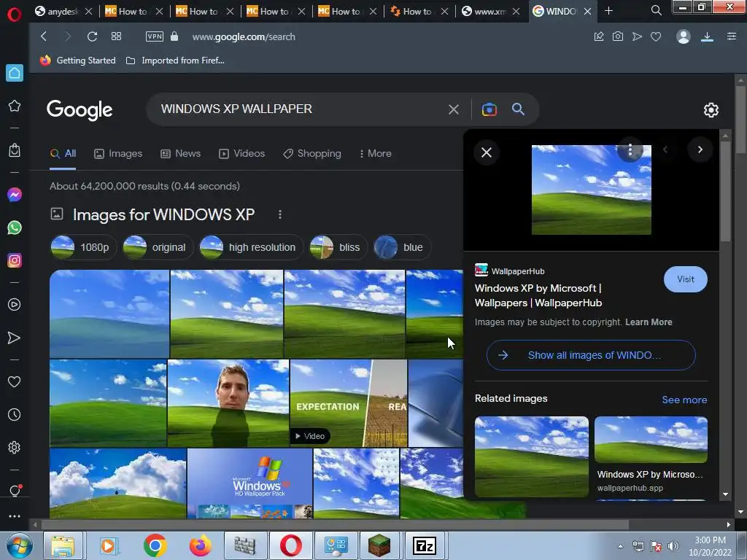Go back to the previous page
Viewport: 747px width, 560px height.
pyautogui.click(x=44, y=36)
